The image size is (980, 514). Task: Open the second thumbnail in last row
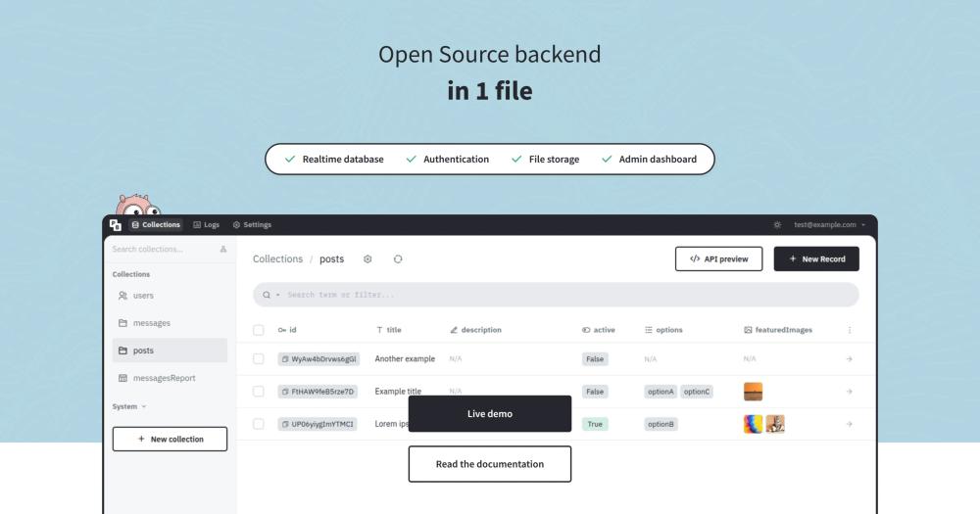pyautogui.click(x=775, y=424)
